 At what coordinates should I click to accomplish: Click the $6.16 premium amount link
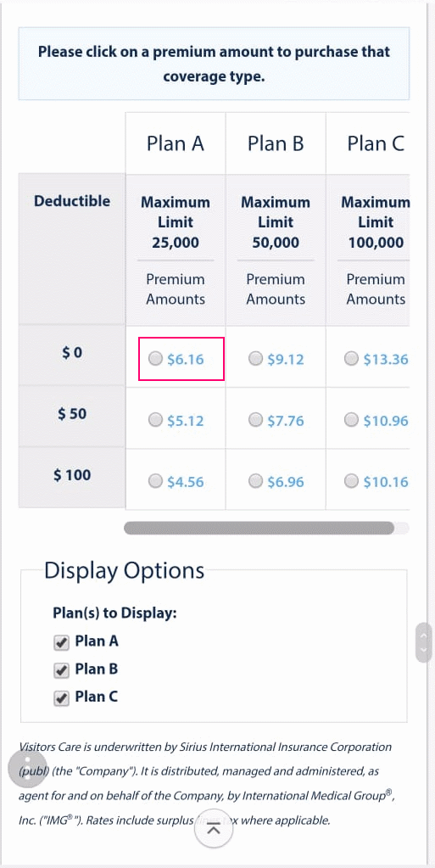coord(186,360)
